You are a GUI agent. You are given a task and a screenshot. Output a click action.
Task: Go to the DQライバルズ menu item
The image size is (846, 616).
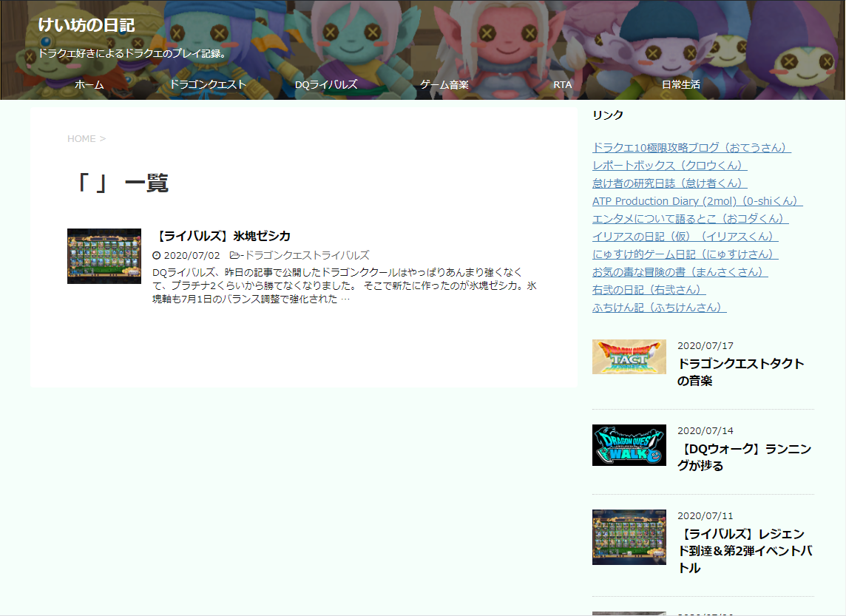(x=326, y=85)
